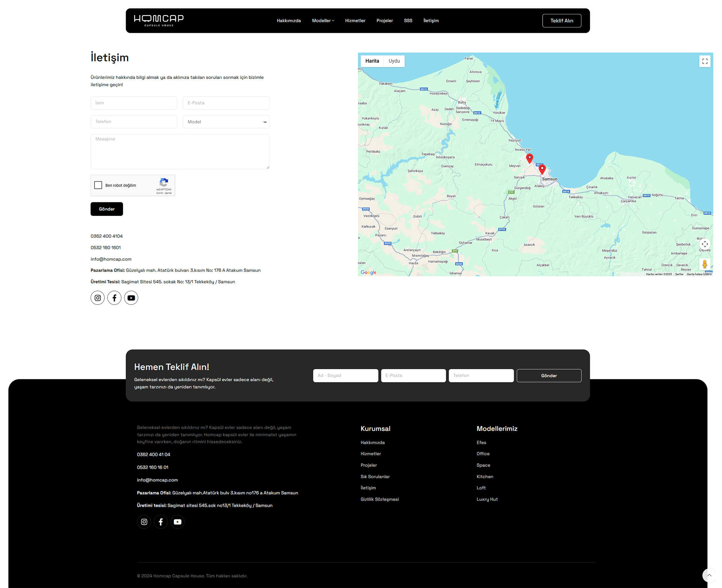Open footer Sık Sorulanlar link

375,477
